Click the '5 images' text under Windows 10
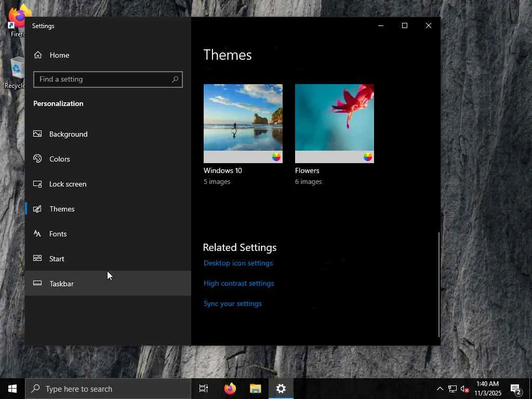Viewport: 532px width, 399px height. point(217,181)
